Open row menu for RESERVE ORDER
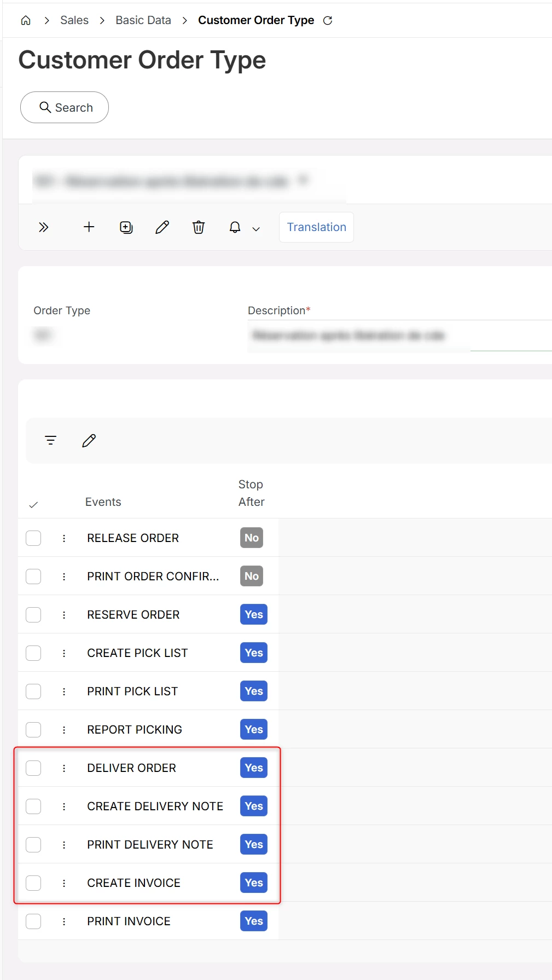Image resolution: width=552 pixels, height=980 pixels. click(64, 615)
